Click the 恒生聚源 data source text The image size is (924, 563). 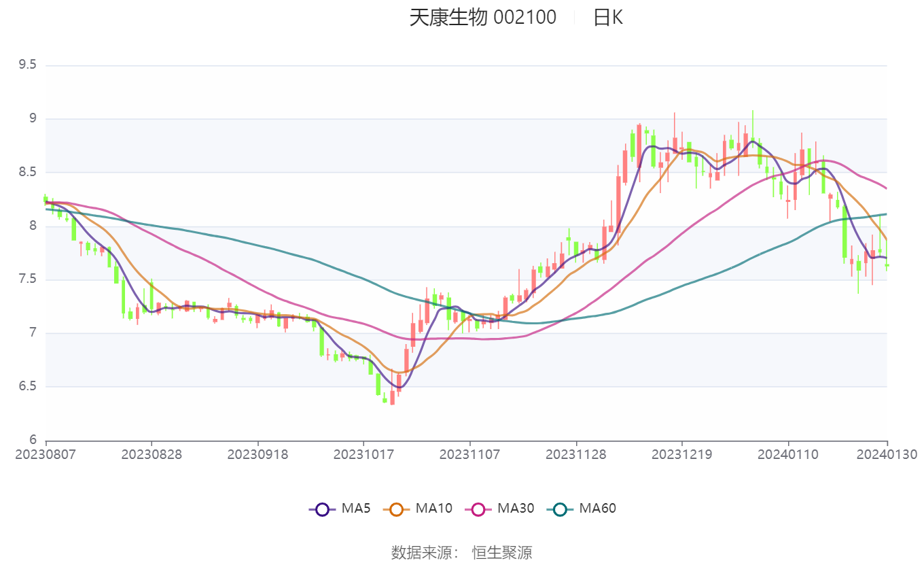502,552
